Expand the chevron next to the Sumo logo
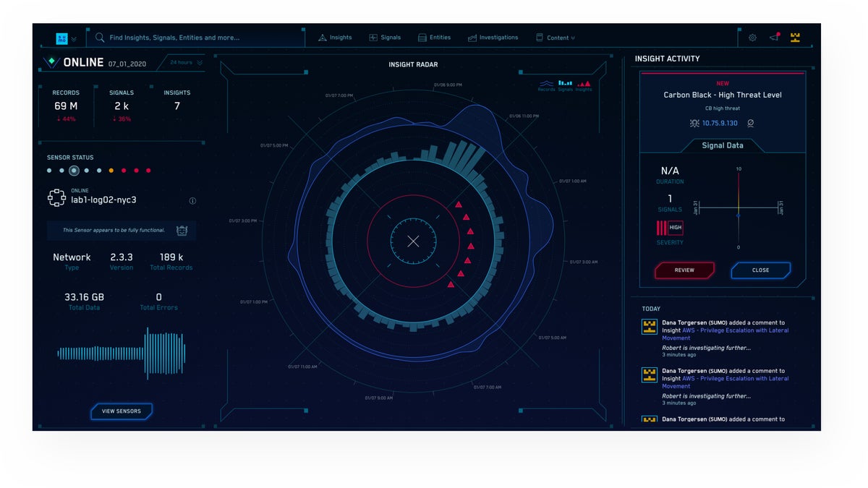 click(74, 38)
